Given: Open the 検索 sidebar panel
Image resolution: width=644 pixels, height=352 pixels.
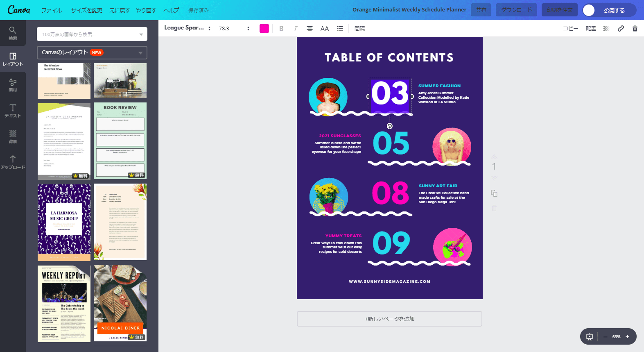Looking at the screenshot, I should [x=13, y=33].
